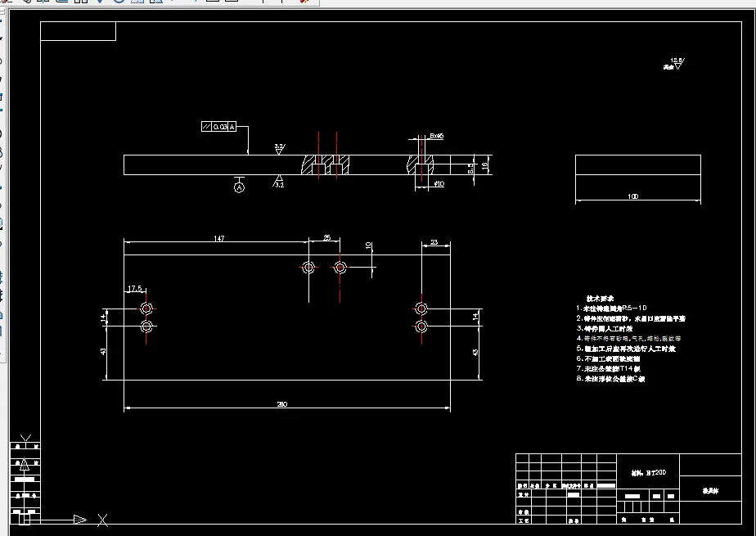Pick the vertical 10 dimension near top holes
The height and width of the screenshot is (536, 756).
(368, 245)
